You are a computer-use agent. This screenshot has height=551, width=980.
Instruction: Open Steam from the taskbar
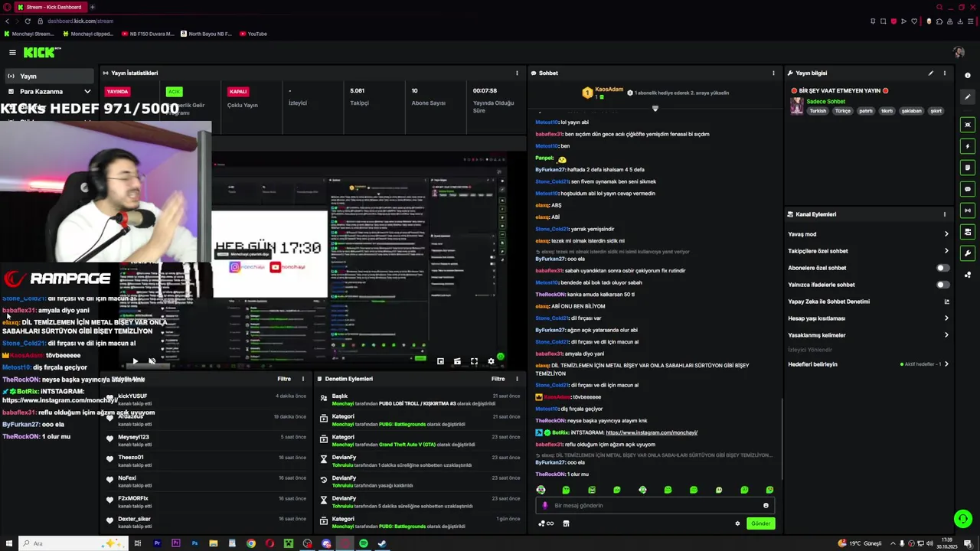pyautogui.click(x=382, y=543)
